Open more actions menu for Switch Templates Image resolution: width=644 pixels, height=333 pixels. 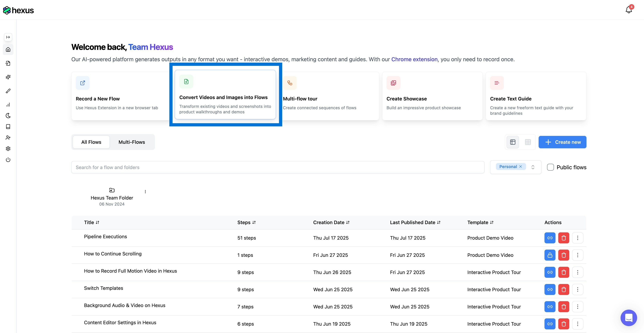coord(578,289)
